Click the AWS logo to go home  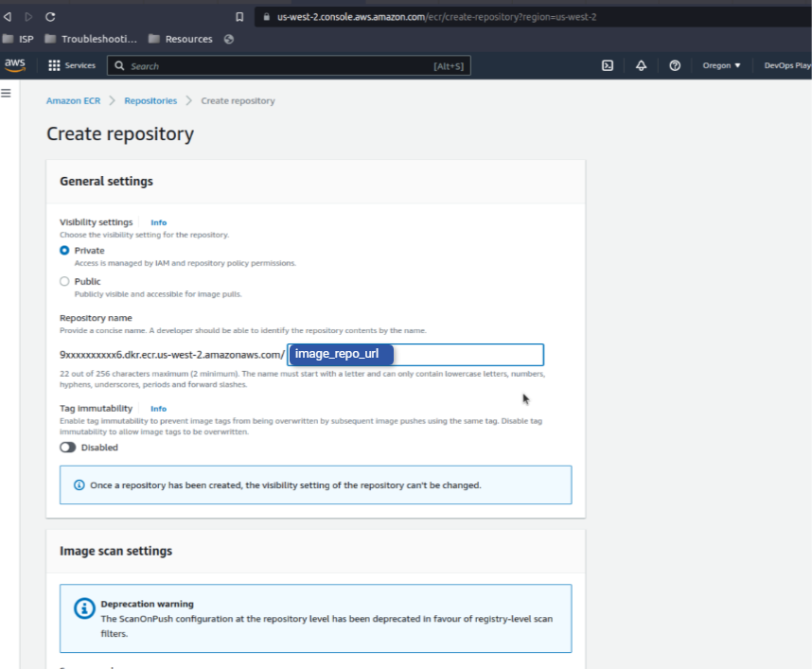point(15,64)
